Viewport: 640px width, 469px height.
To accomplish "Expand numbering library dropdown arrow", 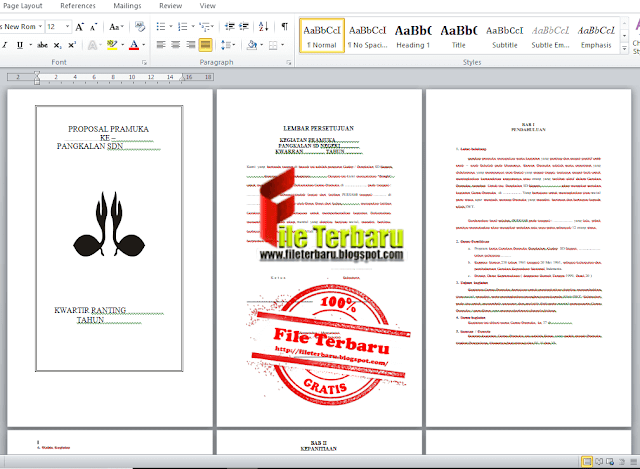I will point(193,27).
